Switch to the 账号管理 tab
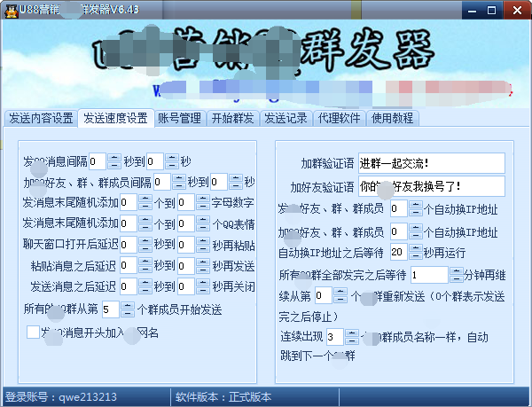 179,118
